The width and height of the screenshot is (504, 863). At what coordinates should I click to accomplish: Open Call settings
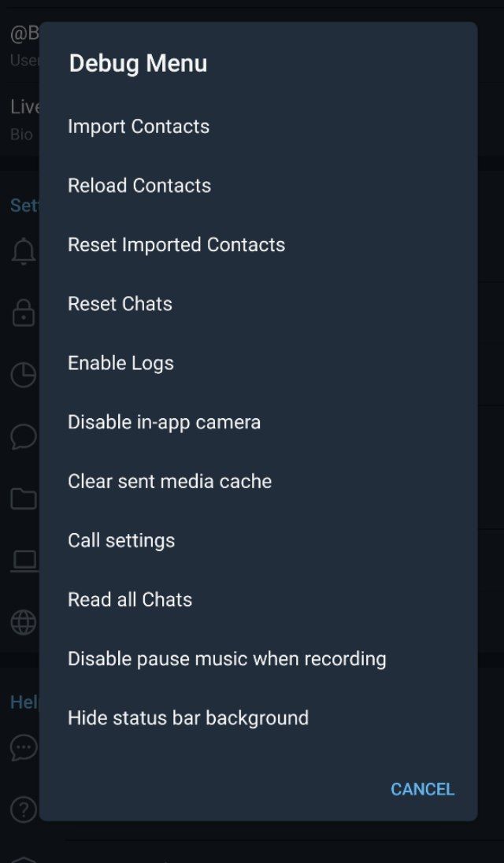121,540
